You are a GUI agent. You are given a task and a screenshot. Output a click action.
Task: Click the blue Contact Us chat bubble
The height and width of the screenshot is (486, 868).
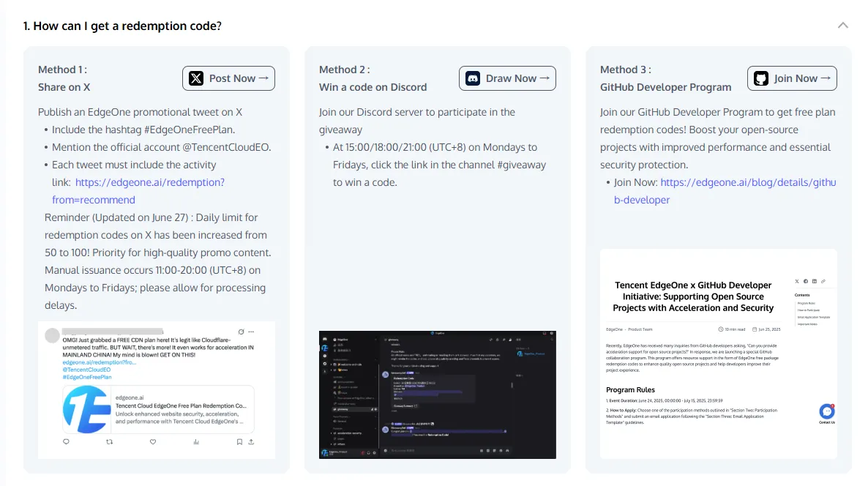tap(826, 411)
